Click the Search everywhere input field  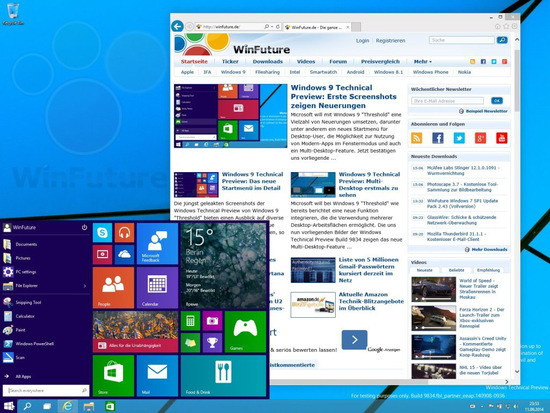coord(46,390)
